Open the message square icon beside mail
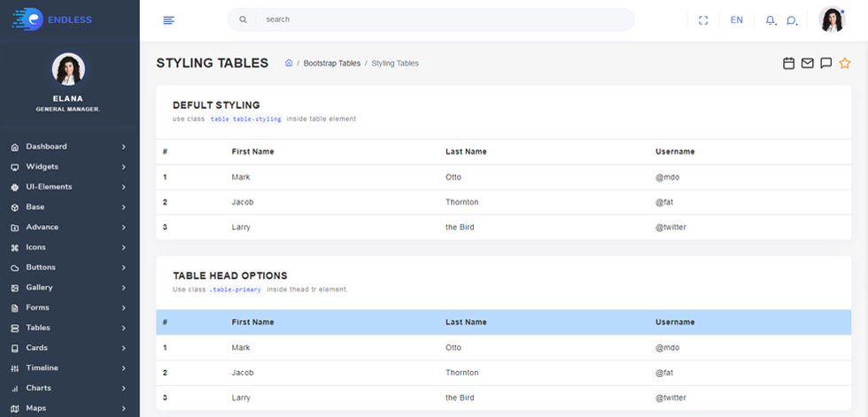This screenshot has width=868, height=417. pyautogui.click(x=825, y=64)
